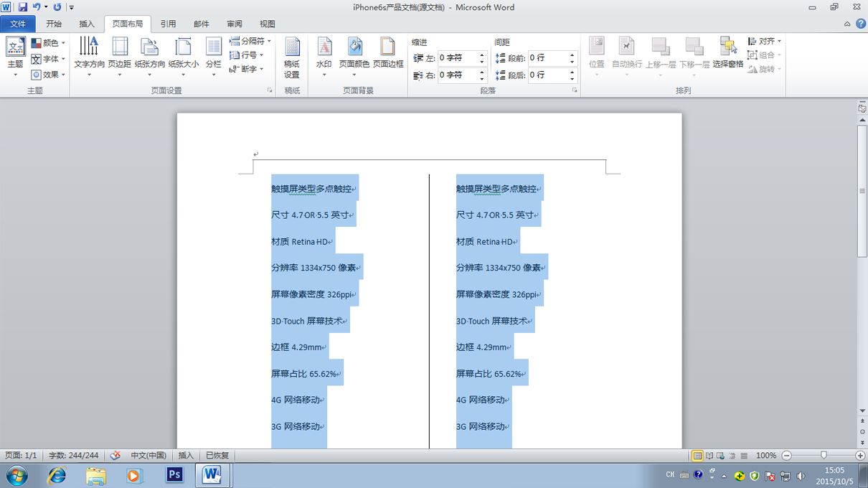Select full screen reading view button
The height and width of the screenshot is (488, 868).
click(x=709, y=455)
